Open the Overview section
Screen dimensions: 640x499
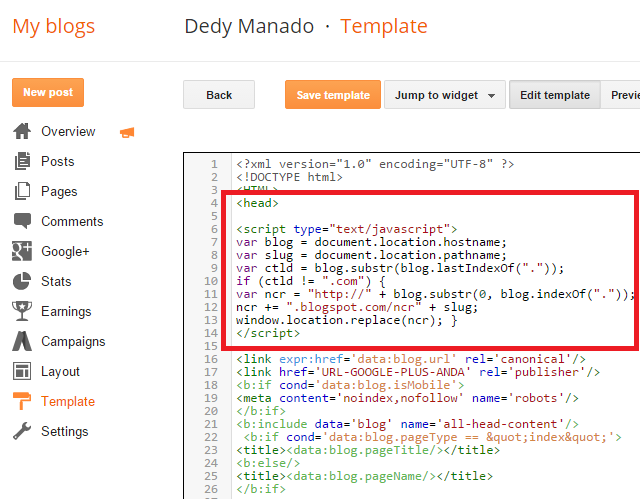[68, 131]
